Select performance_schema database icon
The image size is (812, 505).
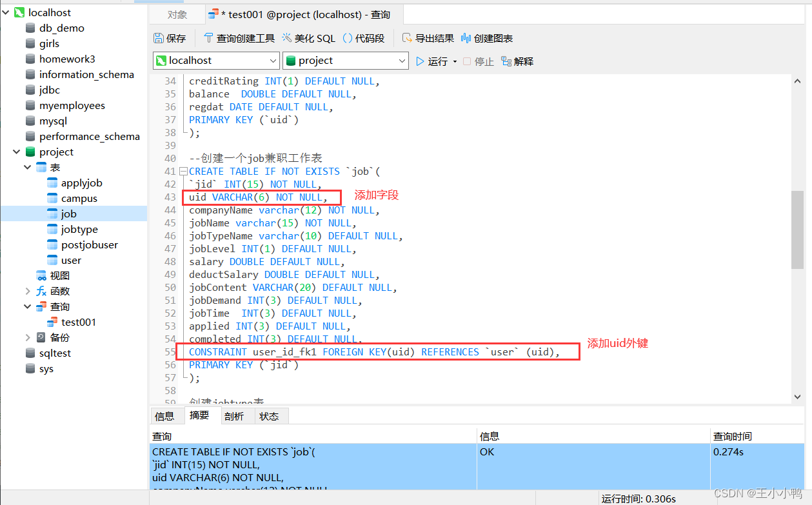click(x=30, y=136)
